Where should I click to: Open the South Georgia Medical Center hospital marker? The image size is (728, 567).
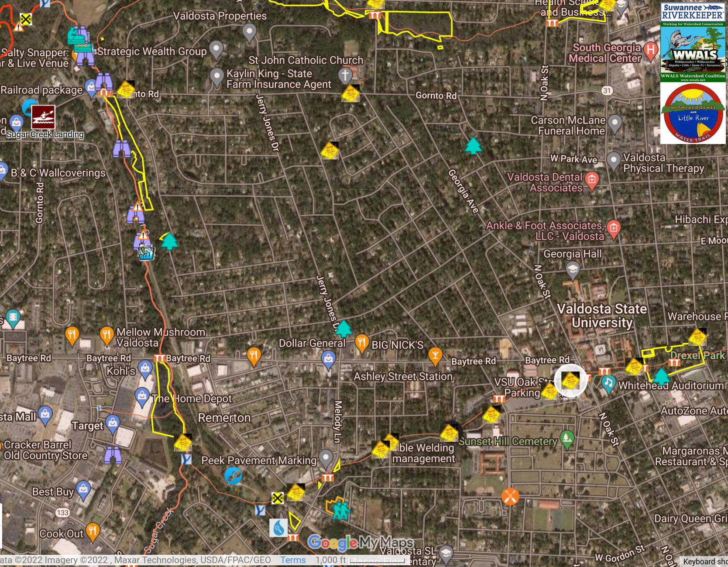point(650,51)
